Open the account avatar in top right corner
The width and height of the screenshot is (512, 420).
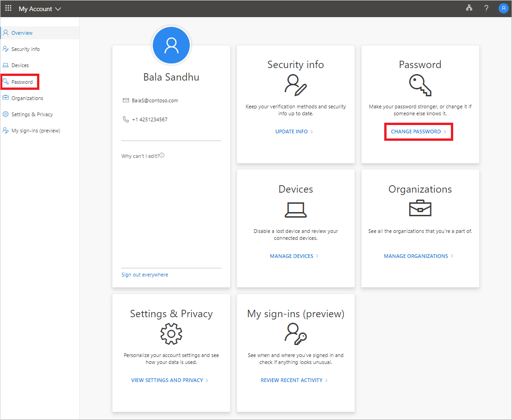pyautogui.click(x=503, y=8)
